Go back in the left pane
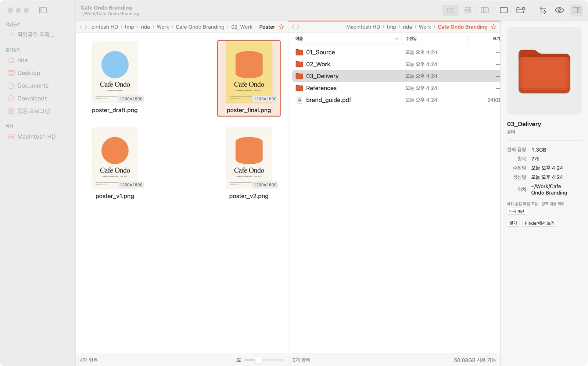588x366 pixels. (81, 27)
